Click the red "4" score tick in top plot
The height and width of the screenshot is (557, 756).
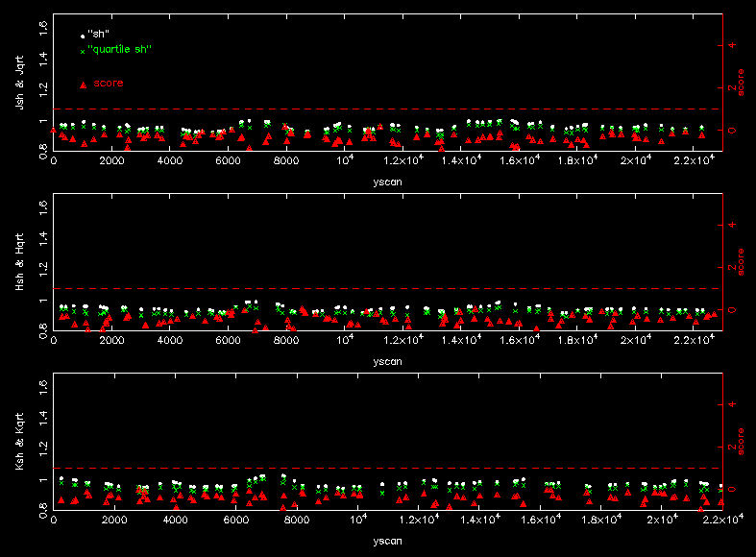(x=732, y=44)
